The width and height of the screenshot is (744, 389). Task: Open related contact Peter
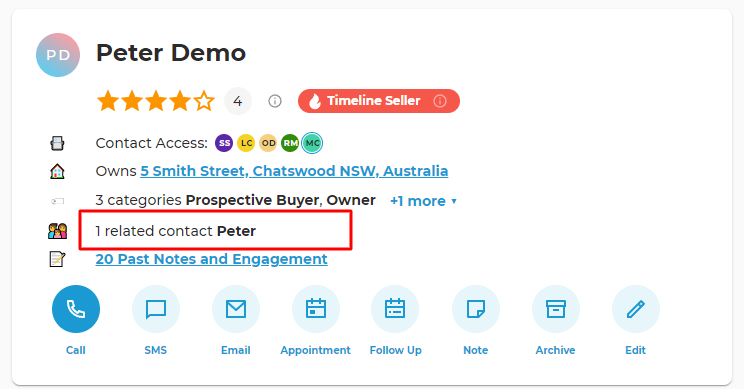(236, 231)
